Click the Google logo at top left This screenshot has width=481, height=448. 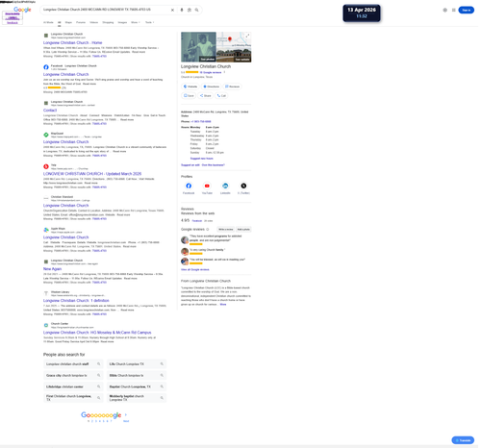(22, 10)
